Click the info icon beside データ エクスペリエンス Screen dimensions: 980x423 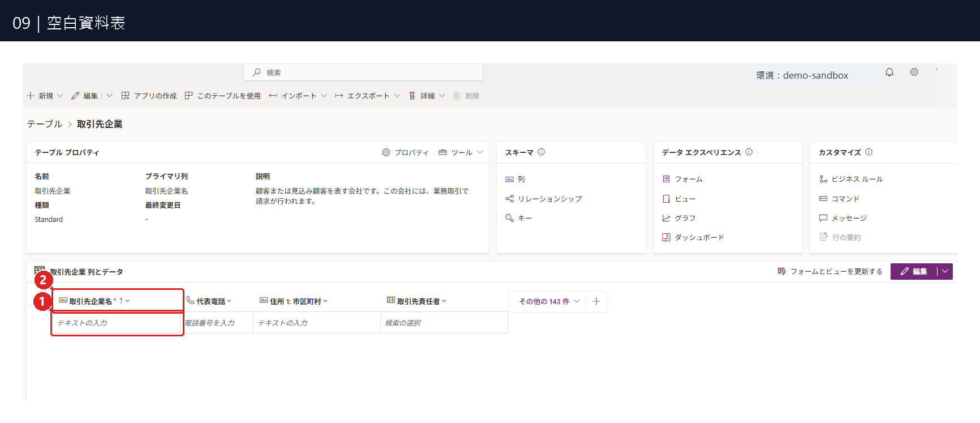(749, 152)
